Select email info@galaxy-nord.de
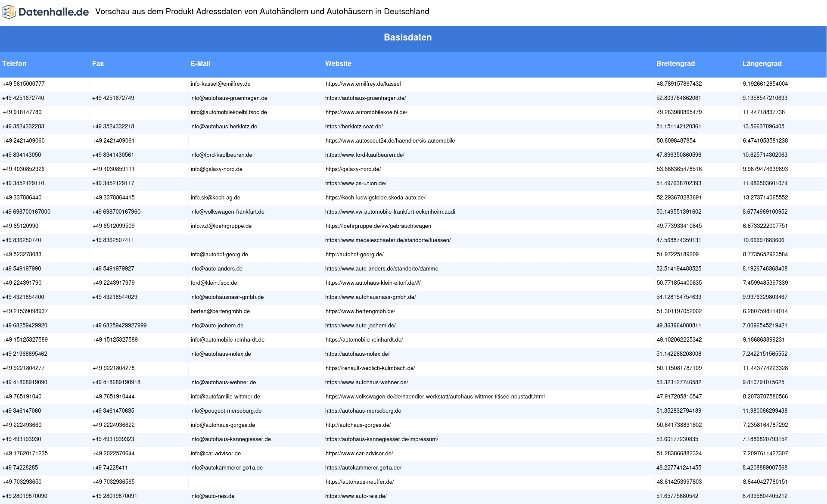The width and height of the screenshot is (827, 504). tap(216, 169)
